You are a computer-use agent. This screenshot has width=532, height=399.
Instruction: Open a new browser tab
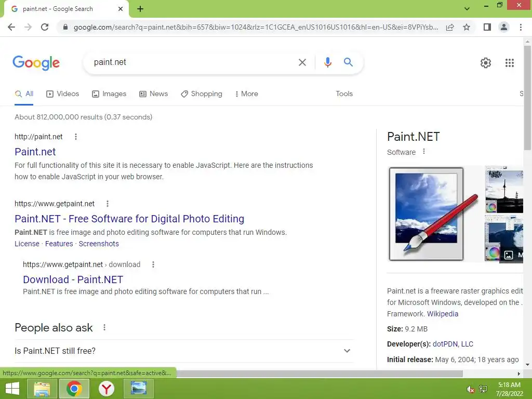pos(140,9)
